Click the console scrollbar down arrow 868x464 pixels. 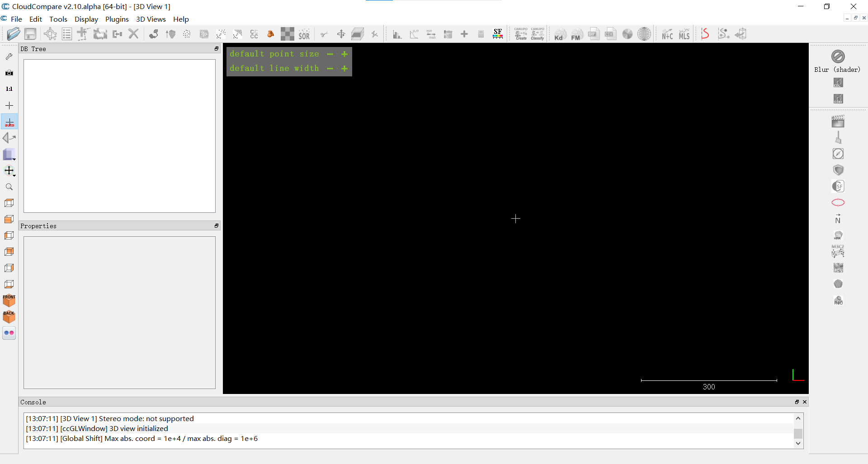coord(798,444)
